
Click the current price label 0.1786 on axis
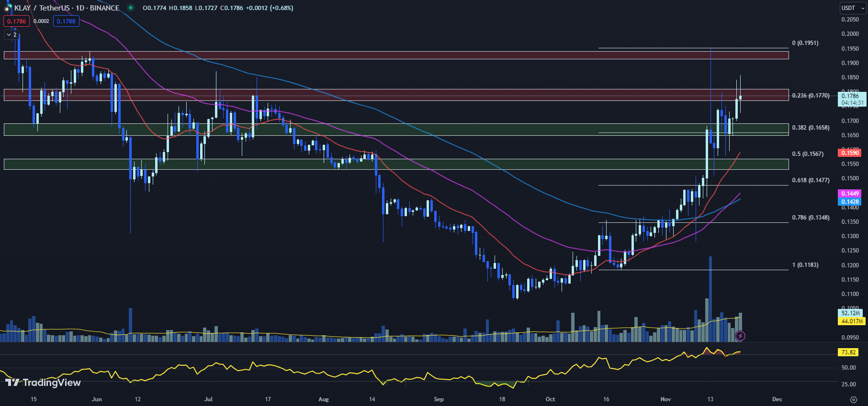(x=850, y=96)
